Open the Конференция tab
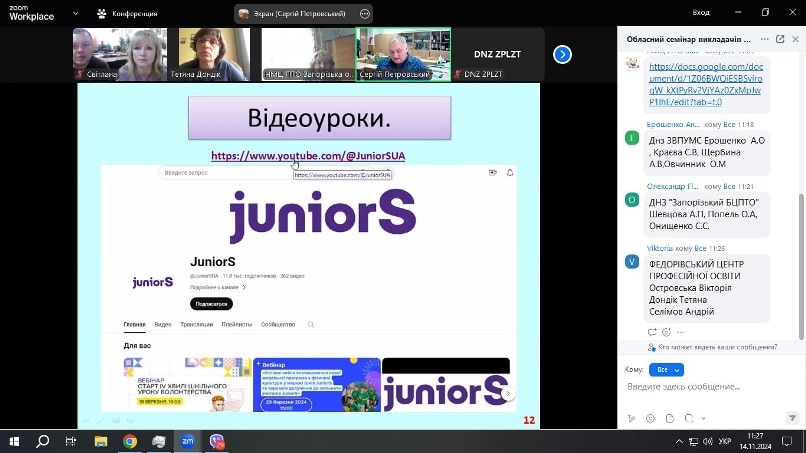806x453 pixels. click(127, 14)
